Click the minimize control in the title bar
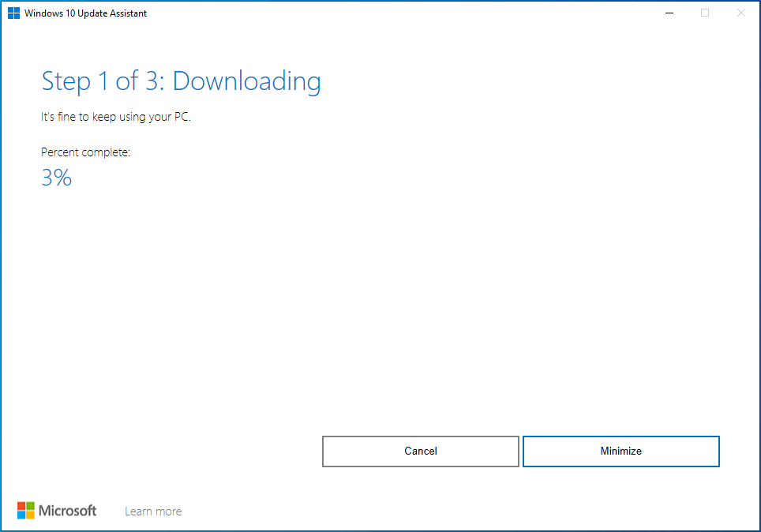761x532 pixels. coord(668,13)
